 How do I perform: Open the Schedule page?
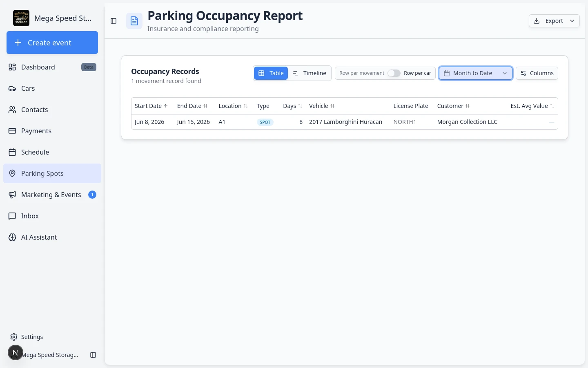[x=52, y=152]
